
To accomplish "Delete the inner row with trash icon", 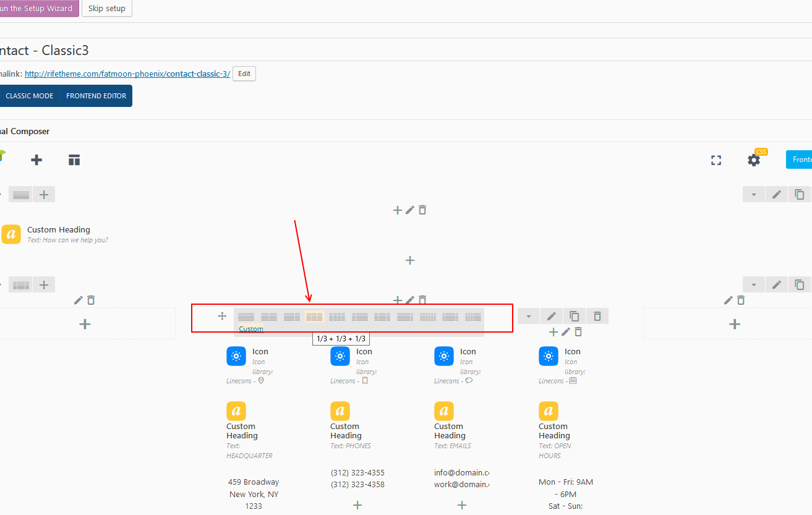I will tap(597, 316).
